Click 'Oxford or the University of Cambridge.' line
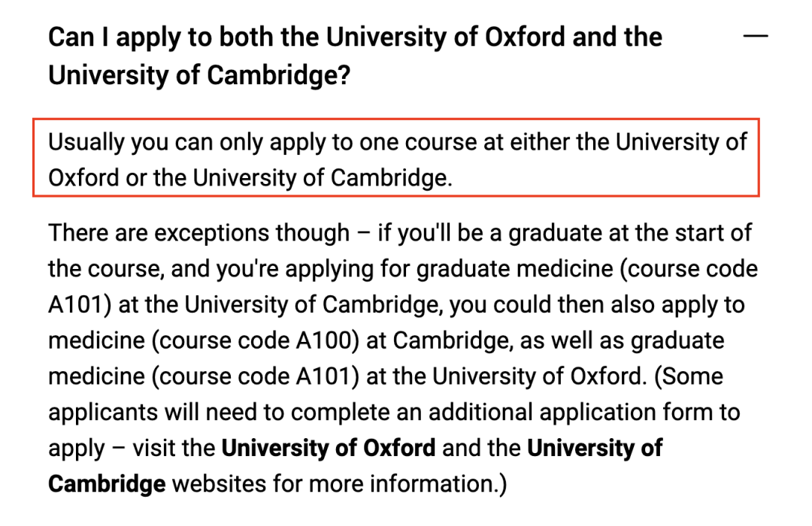Screen dimensions: 812x526 [x=250, y=178]
